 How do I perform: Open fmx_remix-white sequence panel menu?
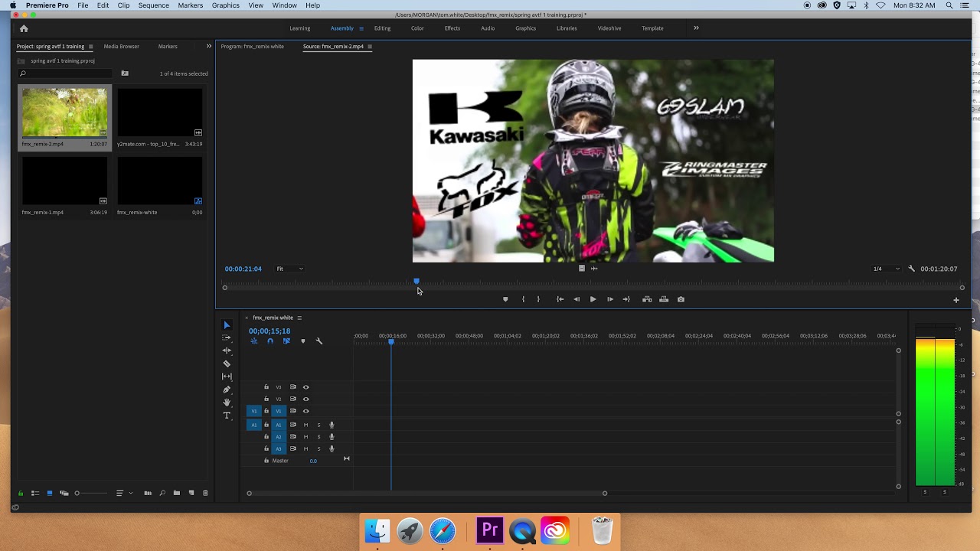(299, 318)
